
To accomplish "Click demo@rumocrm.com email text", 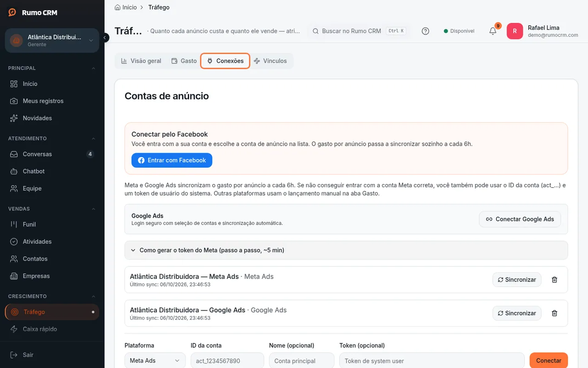I will tap(553, 35).
